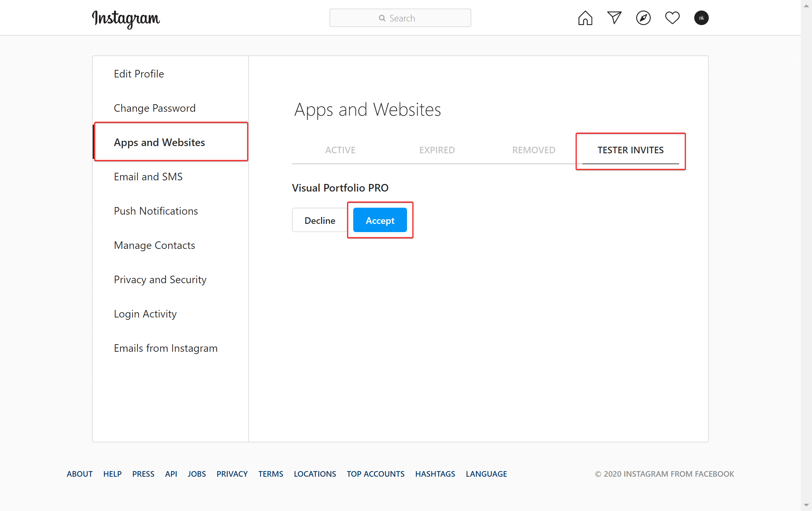Open Direct messages paper plane icon
Screen dimensions: 812x511
tap(614, 18)
